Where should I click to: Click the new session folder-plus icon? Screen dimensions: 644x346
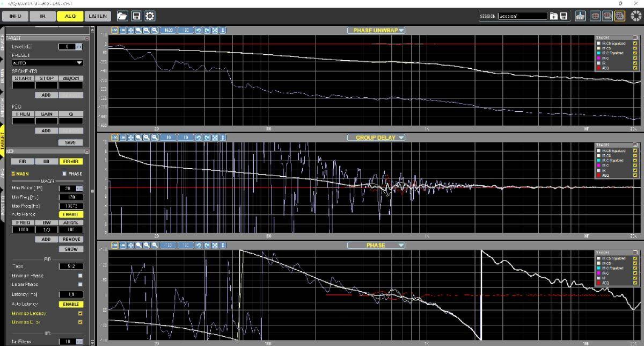pyautogui.click(x=553, y=16)
